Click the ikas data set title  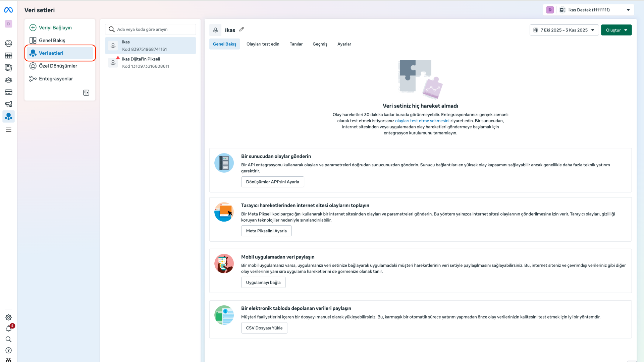(x=230, y=30)
